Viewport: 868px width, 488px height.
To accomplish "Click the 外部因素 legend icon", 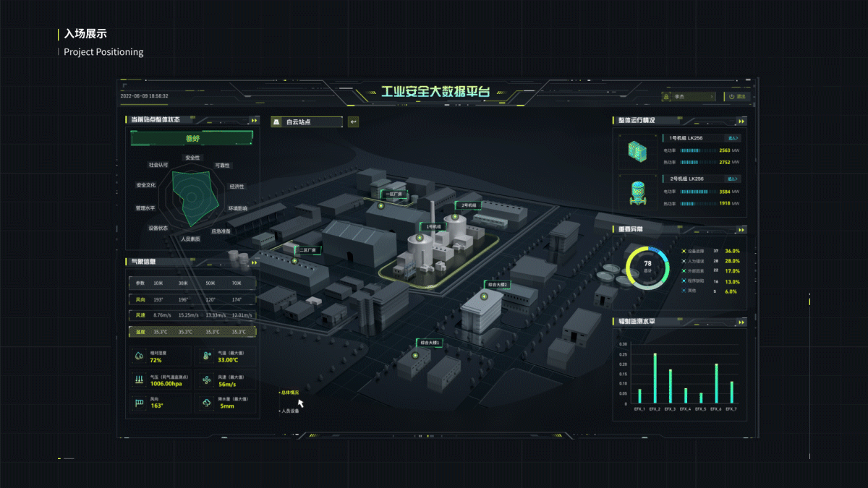I will click(684, 271).
